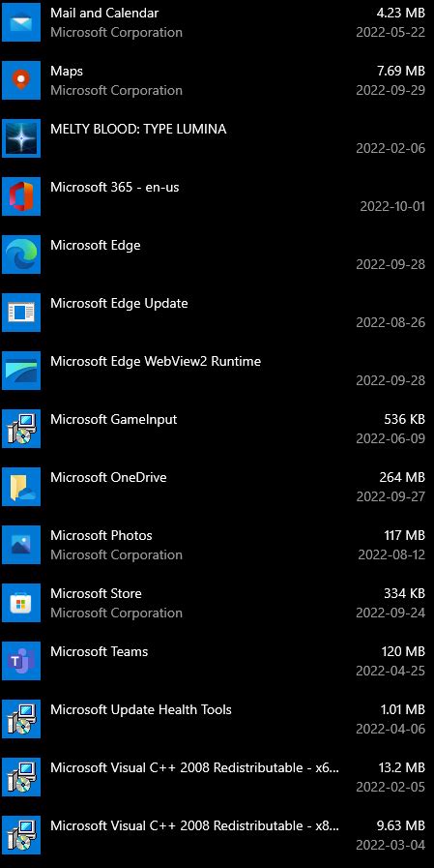Click the 2022-10-01 date of Microsoft 365

(392, 206)
